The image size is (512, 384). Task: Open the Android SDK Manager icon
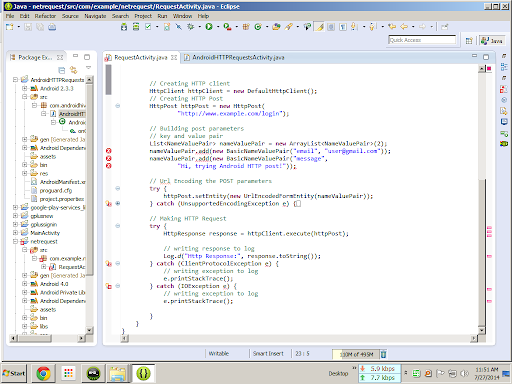coord(124,27)
